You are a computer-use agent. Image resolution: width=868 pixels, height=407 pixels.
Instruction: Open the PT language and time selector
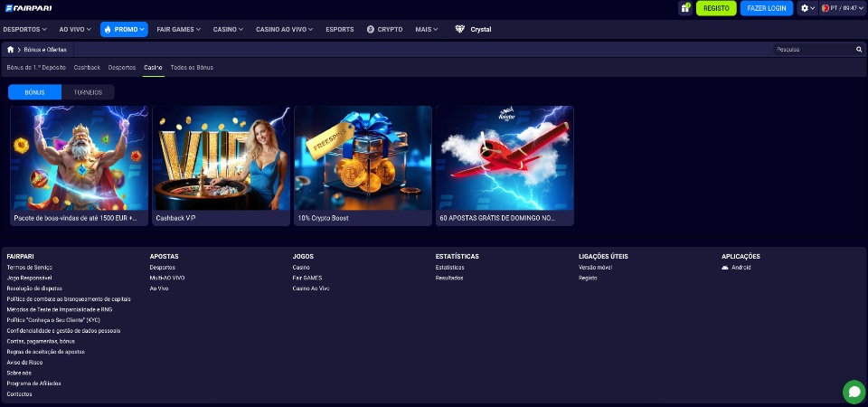coord(843,8)
